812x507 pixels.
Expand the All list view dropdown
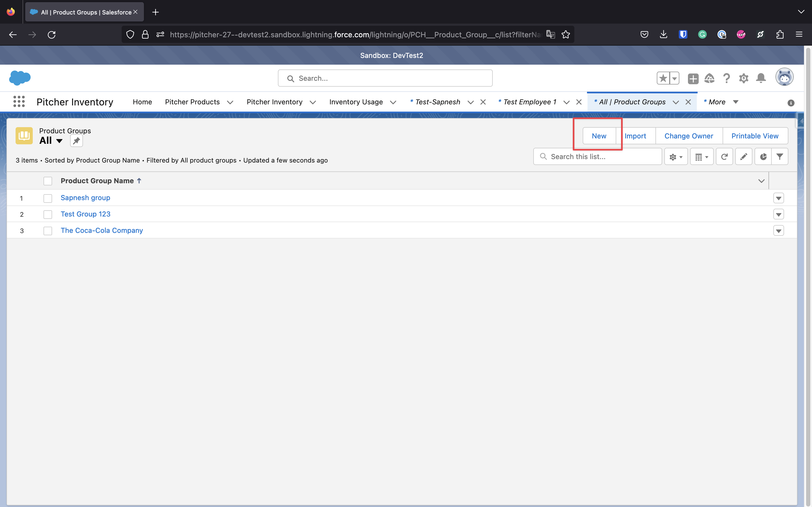click(x=59, y=141)
